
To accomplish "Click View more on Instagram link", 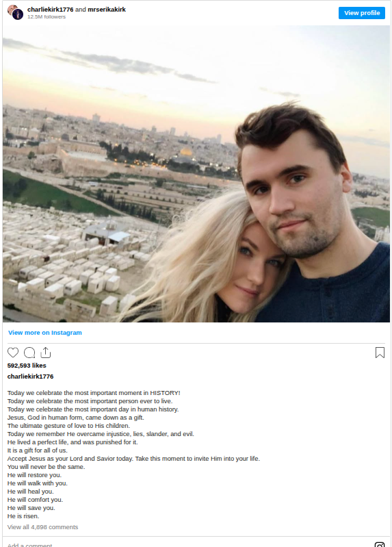I will tap(45, 333).
